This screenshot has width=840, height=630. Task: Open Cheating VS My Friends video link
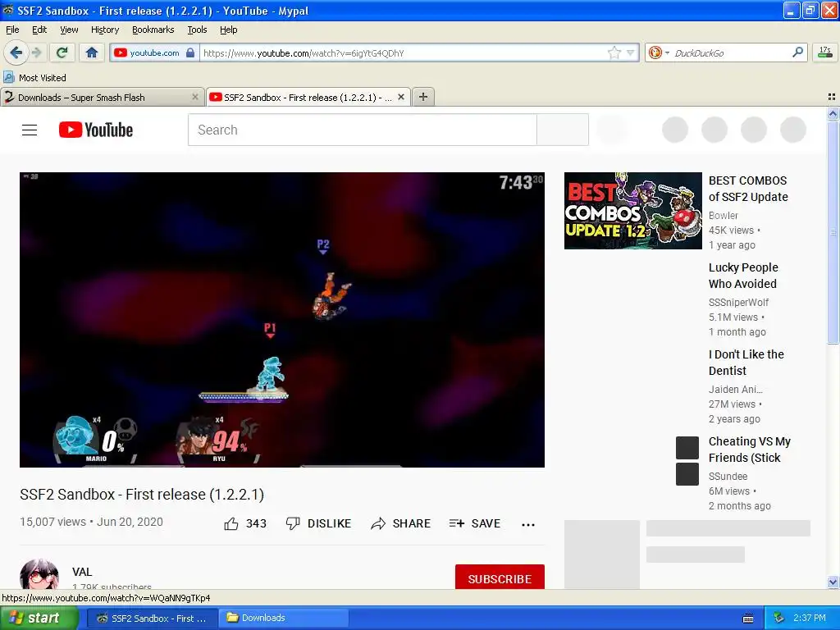point(749,450)
